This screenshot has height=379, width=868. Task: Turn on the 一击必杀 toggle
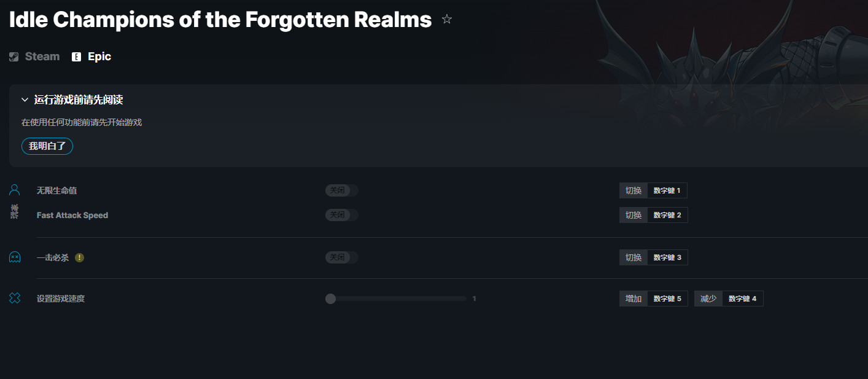click(342, 257)
